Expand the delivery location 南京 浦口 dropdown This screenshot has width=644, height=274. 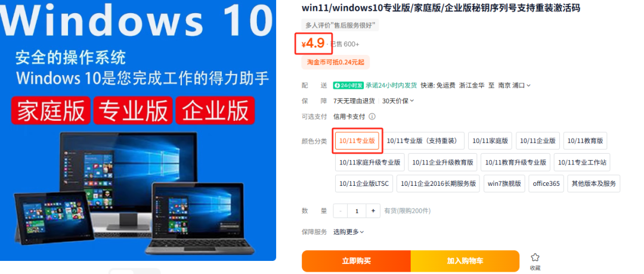pyautogui.click(x=514, y=85)
